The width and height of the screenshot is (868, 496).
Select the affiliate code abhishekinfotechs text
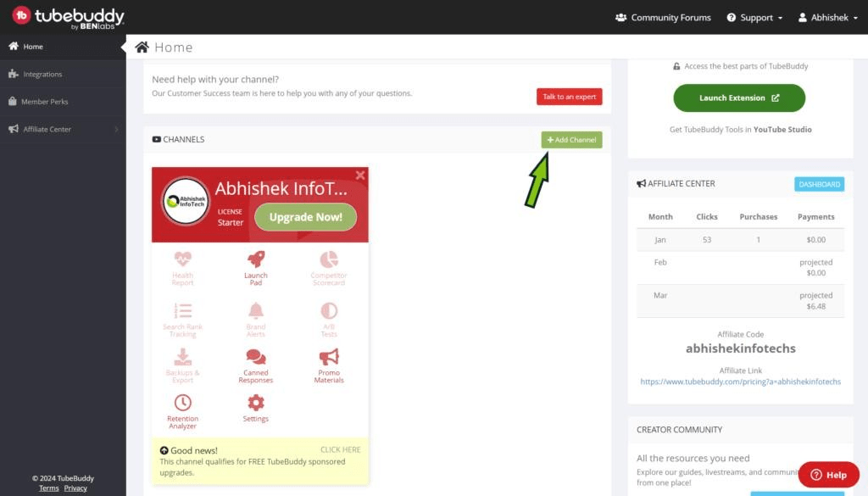740,348
